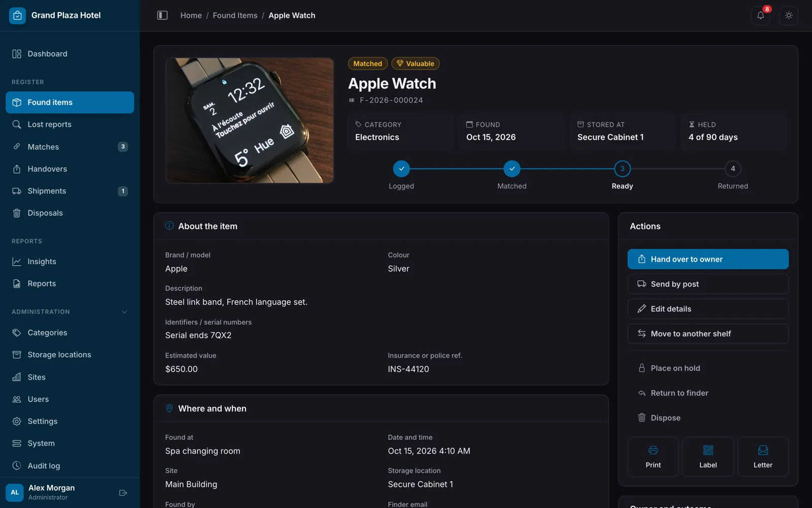
Task: Switch theme using the sun icon
Action: [x=789, y=15]
